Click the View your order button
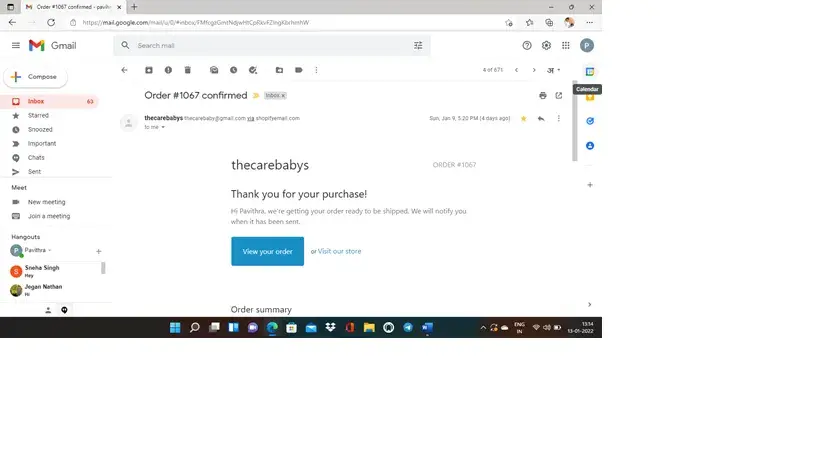Viewport: 819px width, 460px height. click(267, 251)
